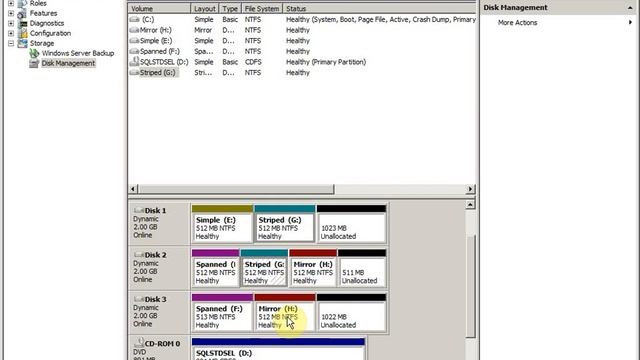The height and width of the screenshot is (360, 640).
Task: Click the Striped (G:) volume list icon
Action: click(x=134, y=72)
